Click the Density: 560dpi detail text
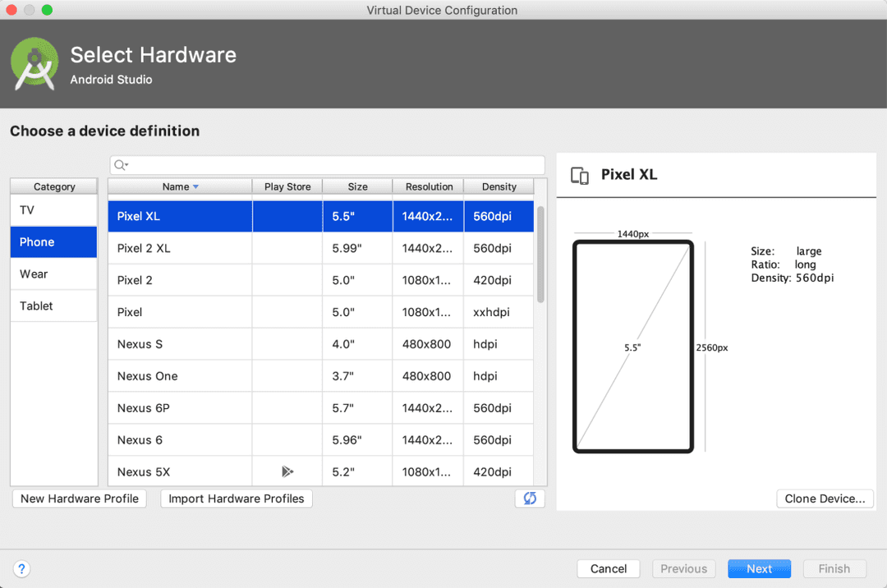Image resolution: width=887 pixels, height=588 pixels. coord(792,278)
